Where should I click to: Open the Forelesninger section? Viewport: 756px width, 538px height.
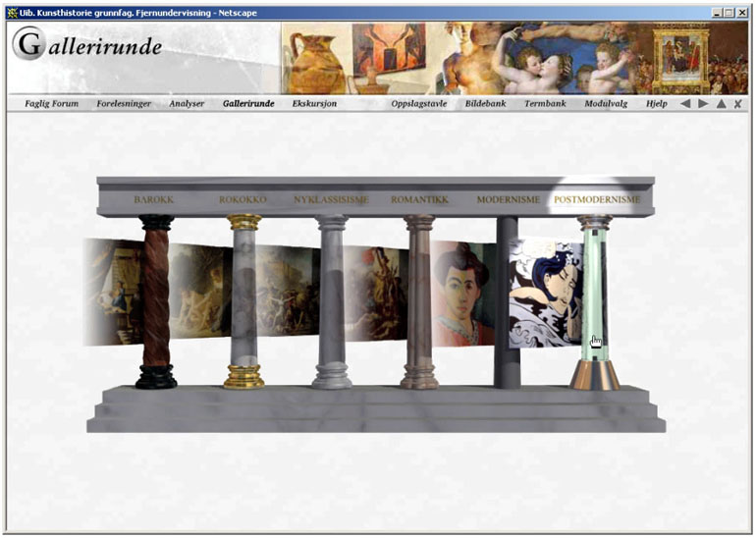click(x=124, y=103)
